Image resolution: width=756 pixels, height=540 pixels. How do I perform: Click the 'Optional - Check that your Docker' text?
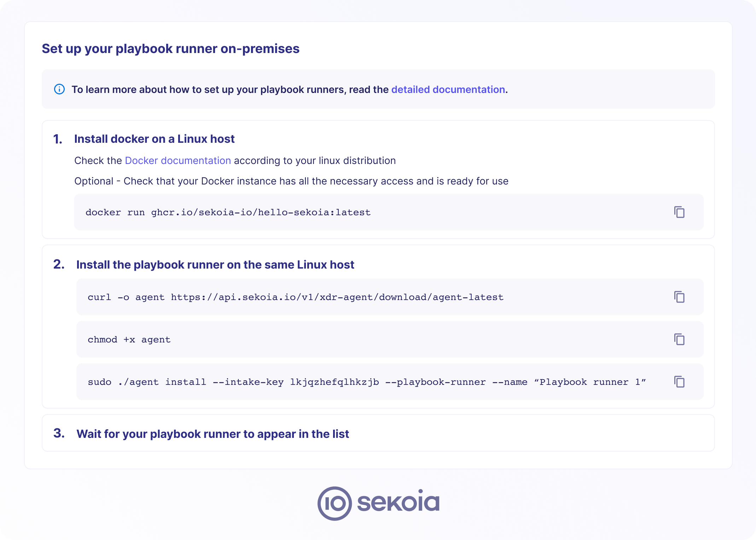point(291,181)
